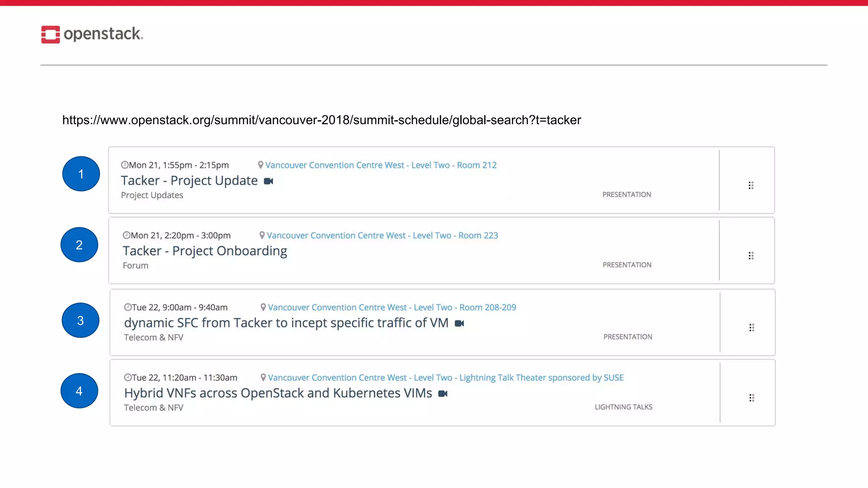Open Room 212 location link

pyautogui.click(x=381, y=165)
